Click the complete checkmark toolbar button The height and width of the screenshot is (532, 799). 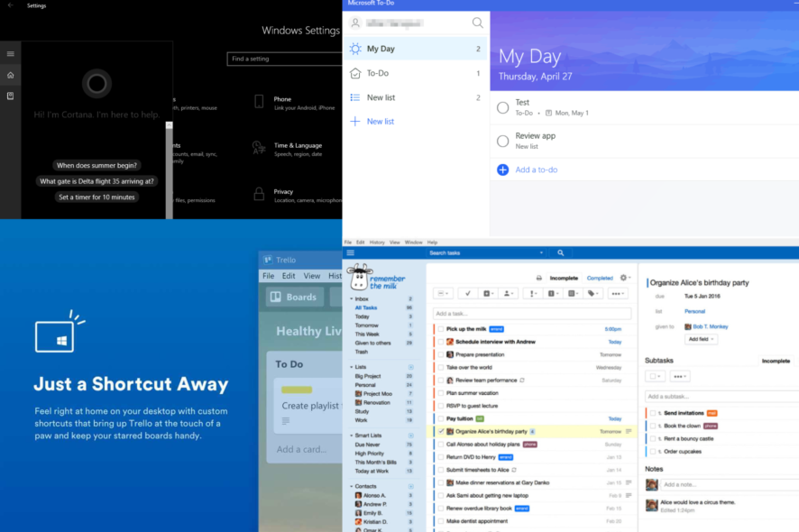point(467,294)
